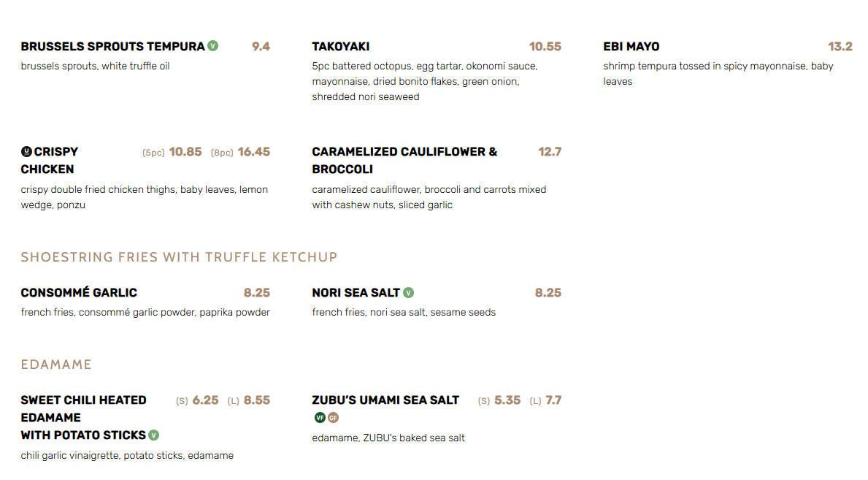Open the Ebi Mayo item
This screenshot has width=868, height=480.
(x=631, y=47)
